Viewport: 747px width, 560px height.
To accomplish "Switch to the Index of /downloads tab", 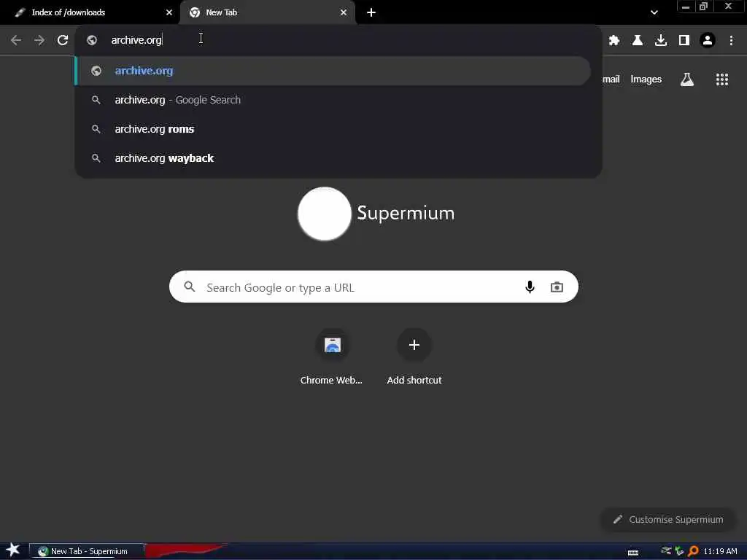I will (x=89, y=12).
